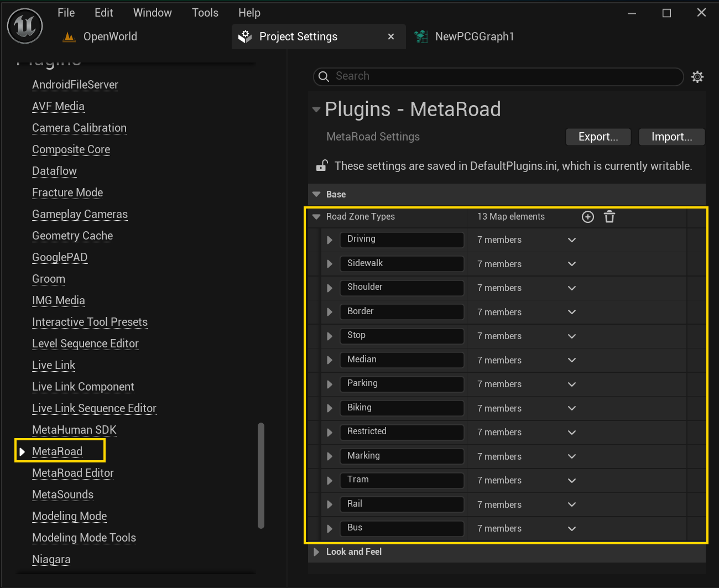Click the Import... button
The height and width of the screenshot is (588, 719).
(x=671, y=137)
